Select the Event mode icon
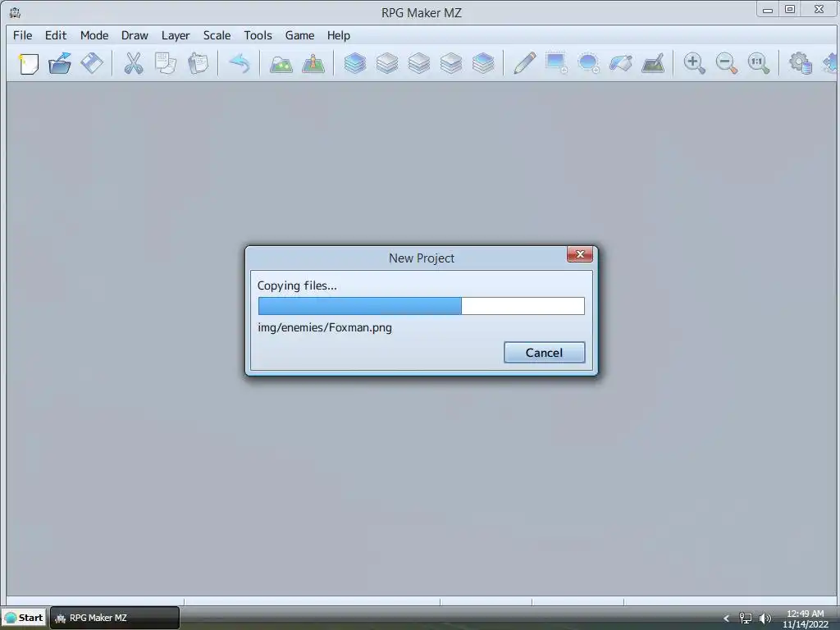Screen dimensions: 840x630 click(313, 64)
